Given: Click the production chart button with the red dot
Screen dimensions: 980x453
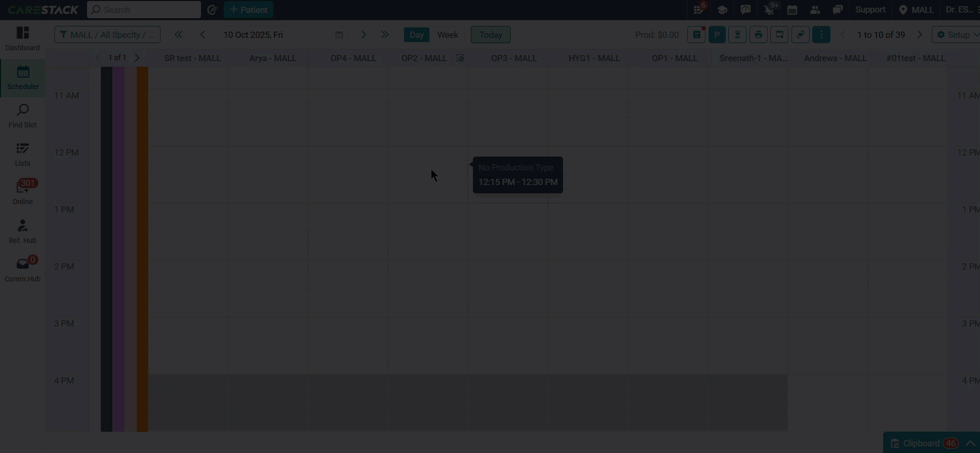Looking at the screenshot, I should point(697,35).
